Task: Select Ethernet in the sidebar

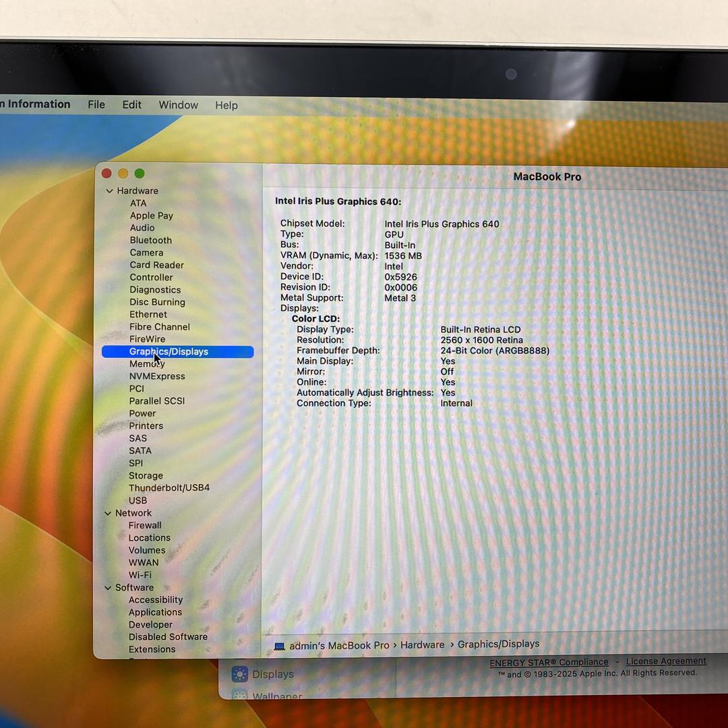Action: click(x=148, y=314)
